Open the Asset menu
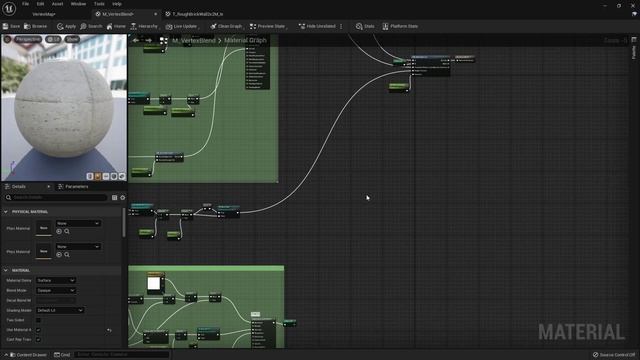Viewport: 640px width, 360px height. [57, 4]
